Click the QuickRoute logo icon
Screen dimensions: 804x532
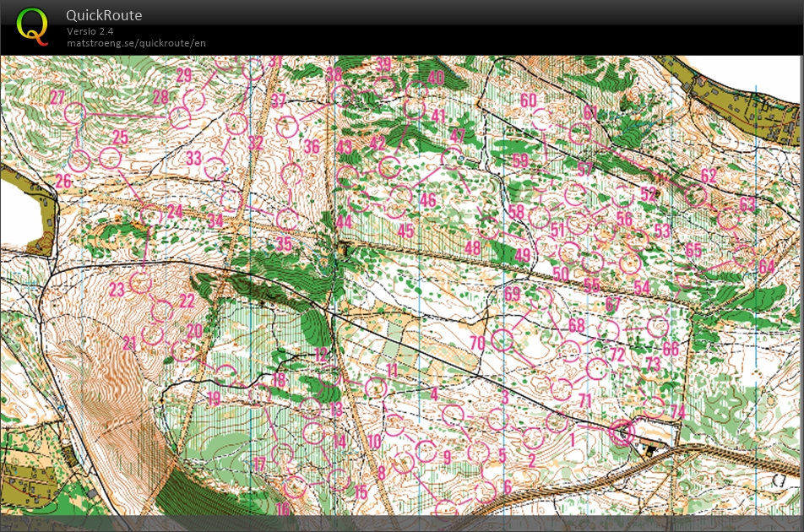click(x=33, y=24)
